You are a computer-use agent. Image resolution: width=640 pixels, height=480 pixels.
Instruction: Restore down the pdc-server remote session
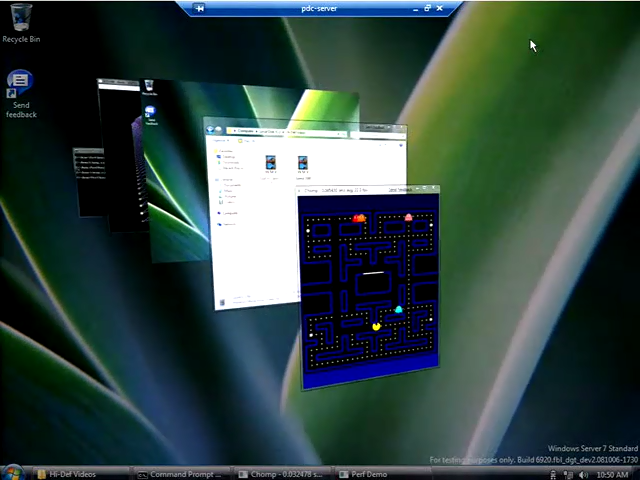427,8
